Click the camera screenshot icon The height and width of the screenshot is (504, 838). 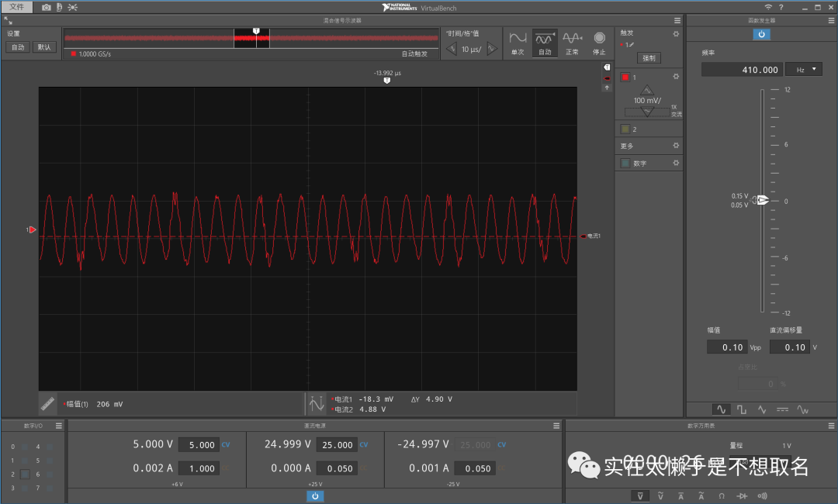tap(46, 7)
